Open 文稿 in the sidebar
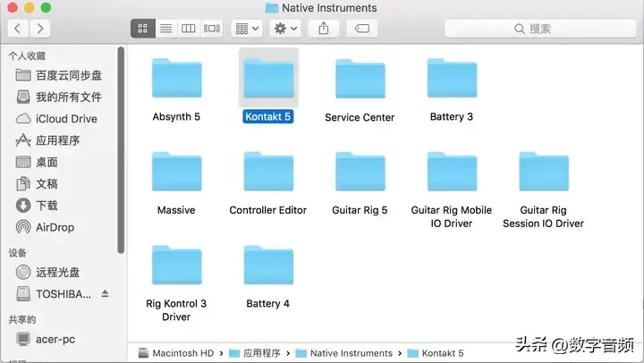The image size is (644, 363). click(x=37, y=184)
